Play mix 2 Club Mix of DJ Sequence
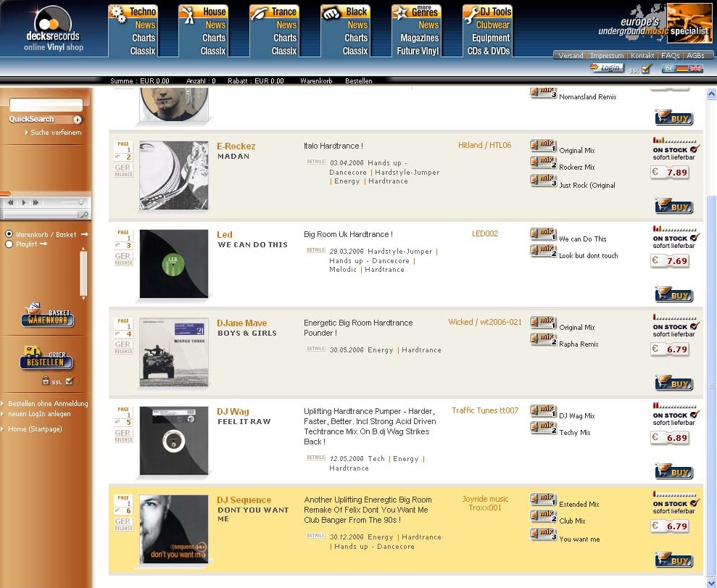This screenshot has width=717, height=588. (x=543, y=516)
